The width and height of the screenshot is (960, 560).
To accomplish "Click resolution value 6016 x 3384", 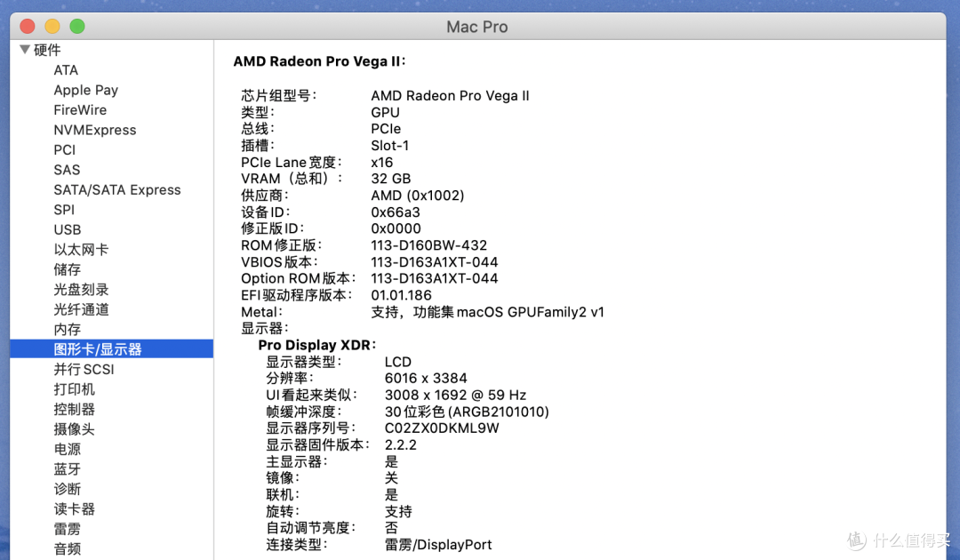I will tap(426, 379).
